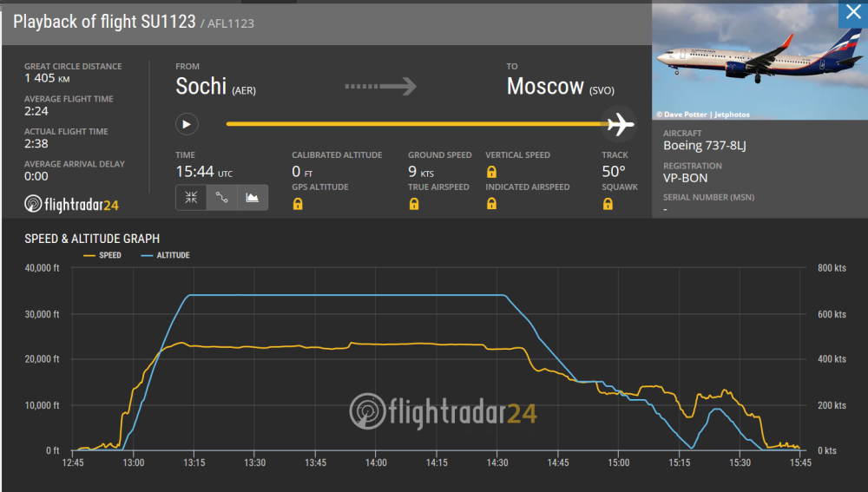868x492 pixels.
Task: Click the Flightradar24 logo in the sidebar
Action: (x=71, y=204)
